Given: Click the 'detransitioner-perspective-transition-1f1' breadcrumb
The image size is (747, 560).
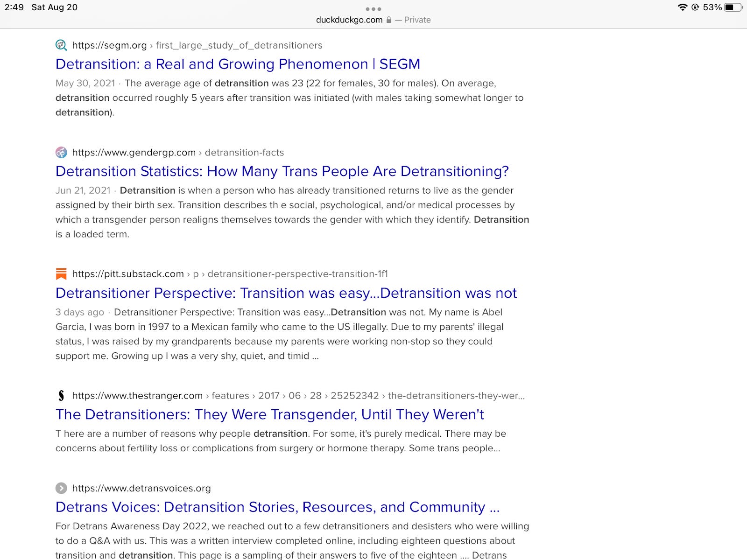Looking at the screenshot, I should (298, 274).
